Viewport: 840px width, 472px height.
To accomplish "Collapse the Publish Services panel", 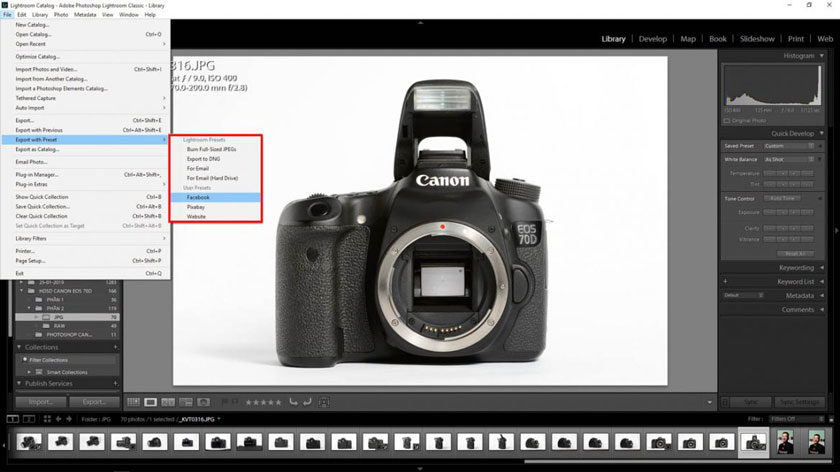I will [x=19, y=384].
